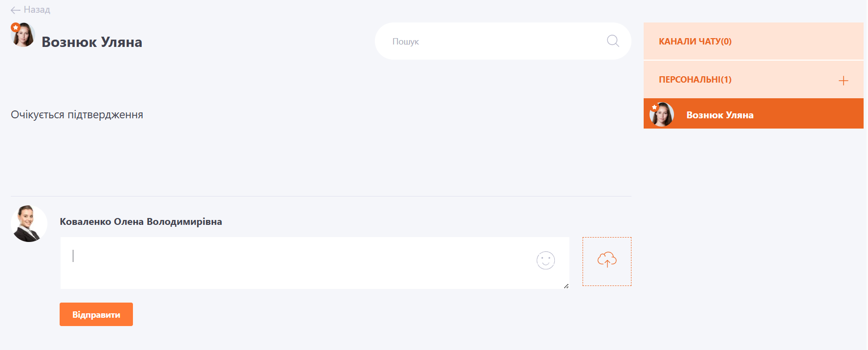Select the Вознюк Уляна chat in the sidebar
The image size is (868, 350).
[754, 113]
